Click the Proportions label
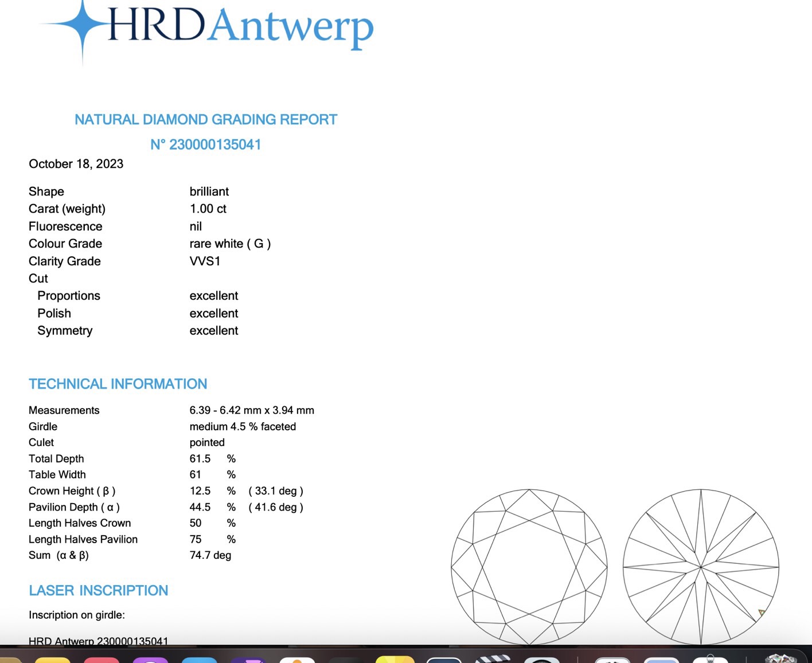Screen dimensions: 812x663 pyautogui.click(x=69, y=296)
